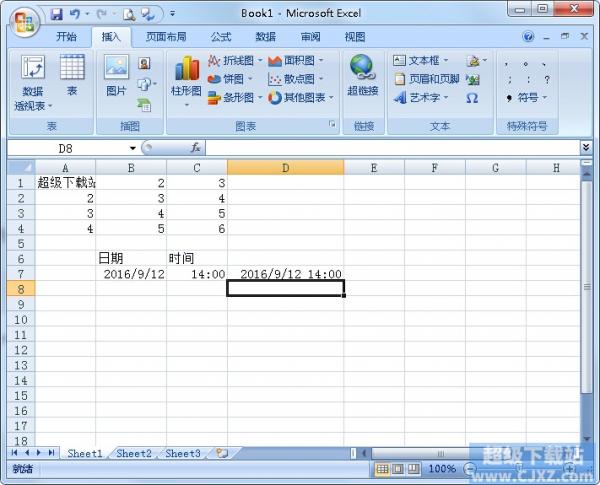Screen dimensions: 600x485
Task: Save the workbook from quick access toolbar
Action: pyautogui.click(x=57, y=14)
